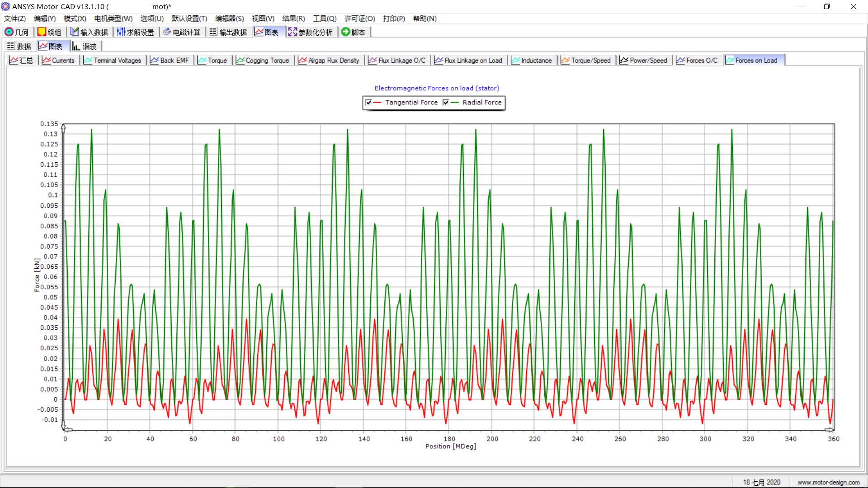The height and width of the screenshot is (488, 868).
Task: Open the 编辑(Y) edit menu
Action: [45, 19]
